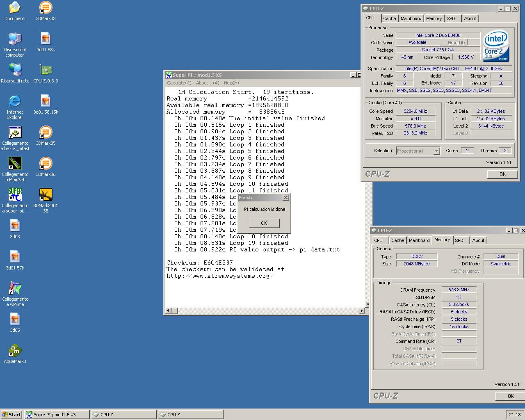
Task: Click the Windows Start button
Action: click(x=11, y=414)
